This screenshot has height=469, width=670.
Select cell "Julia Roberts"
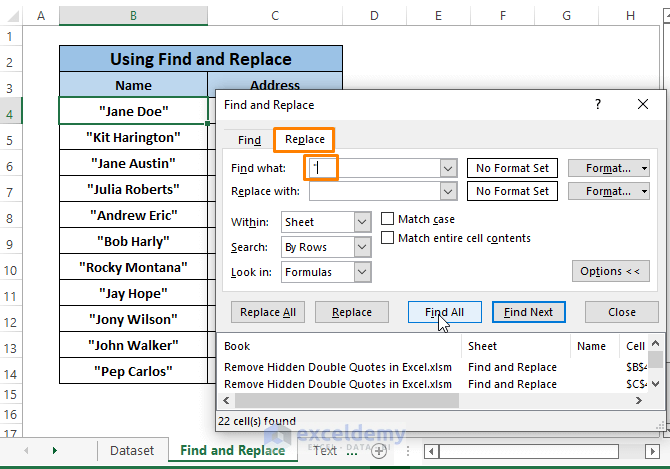pyautogui.click(x=133, y=190)
